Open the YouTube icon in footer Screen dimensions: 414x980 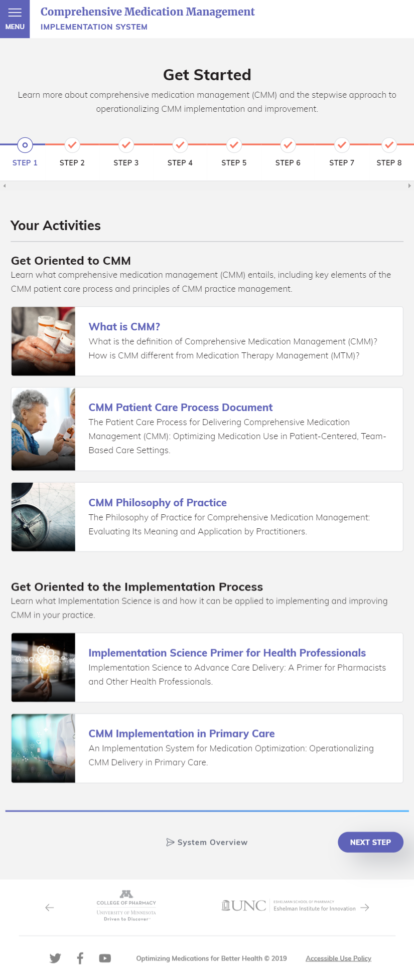tap(105, 958)
